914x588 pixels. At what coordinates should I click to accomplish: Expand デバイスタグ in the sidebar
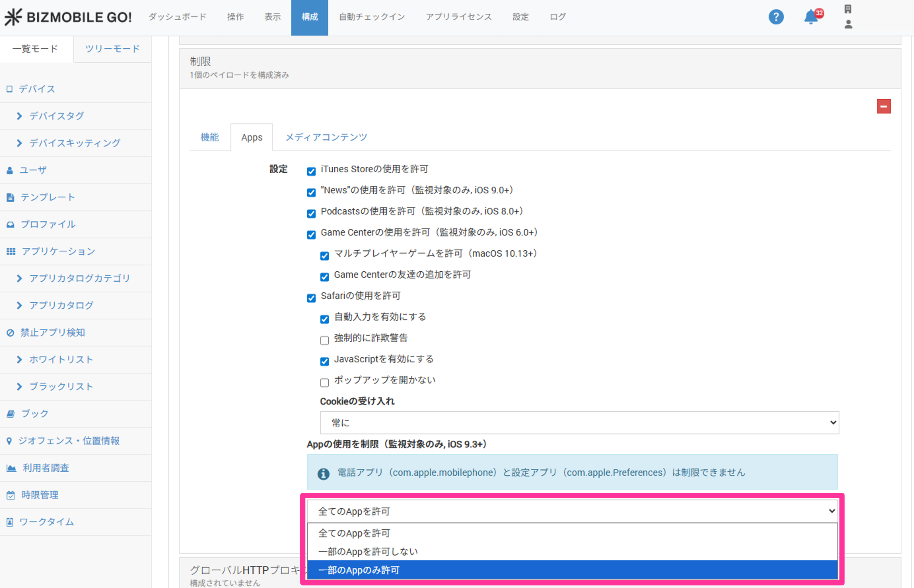pos(57,116)
